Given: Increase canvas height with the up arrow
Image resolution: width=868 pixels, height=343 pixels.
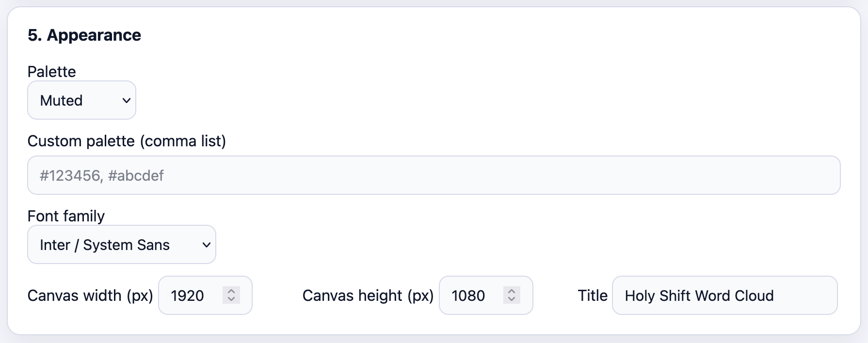Looking at the screenshot, I should tap(512, 291).
